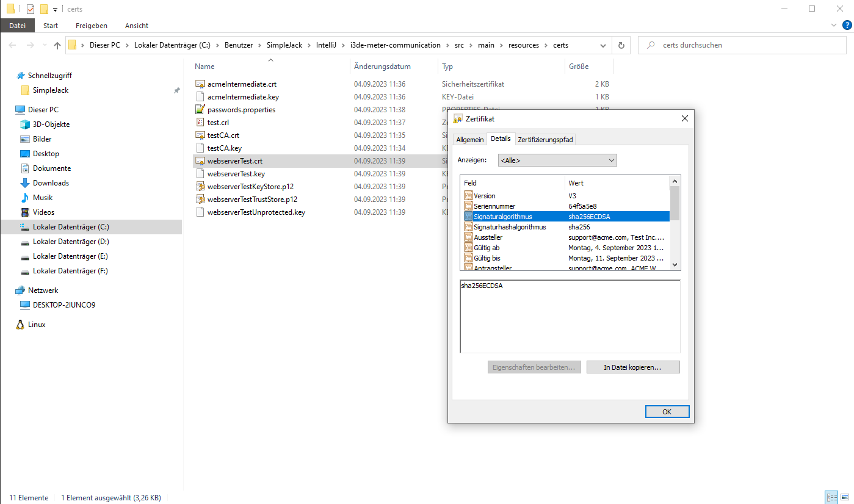Open the Linux penguin icon in sidebar
Image resolution: width=854 pixels, height=504 pixels.
(x=20, y=325)
